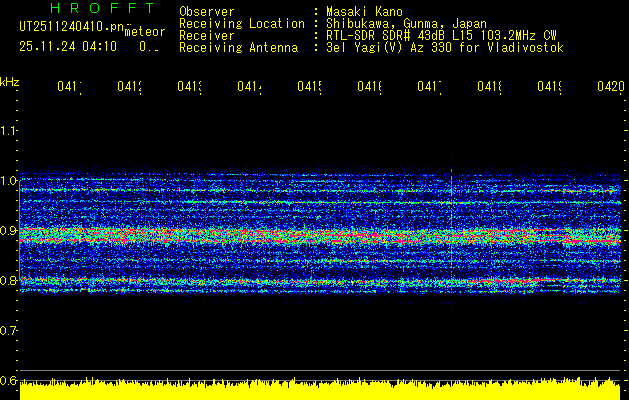This screenshot has width=629, height=400.
Task: Select the first time marker on the time axis
Action: pos(68,87)
